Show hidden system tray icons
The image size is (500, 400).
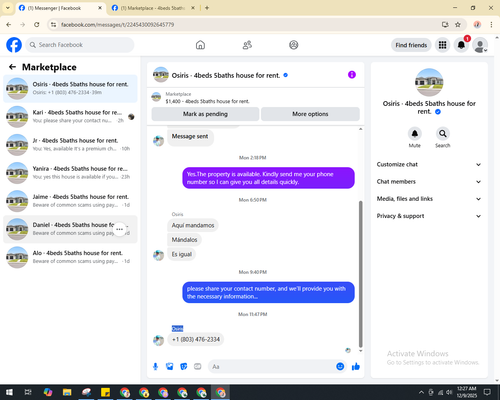421,392
